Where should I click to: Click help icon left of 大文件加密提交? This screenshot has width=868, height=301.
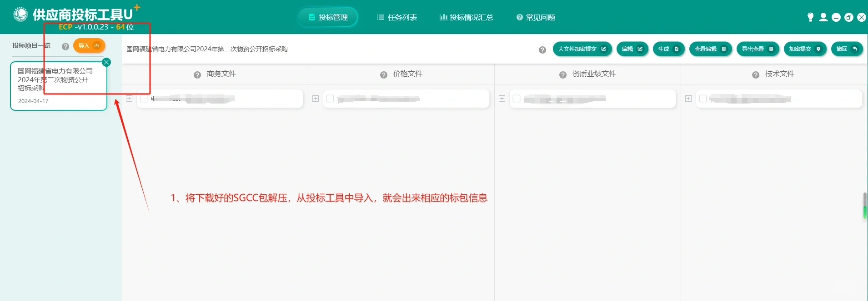click(542, 50)
